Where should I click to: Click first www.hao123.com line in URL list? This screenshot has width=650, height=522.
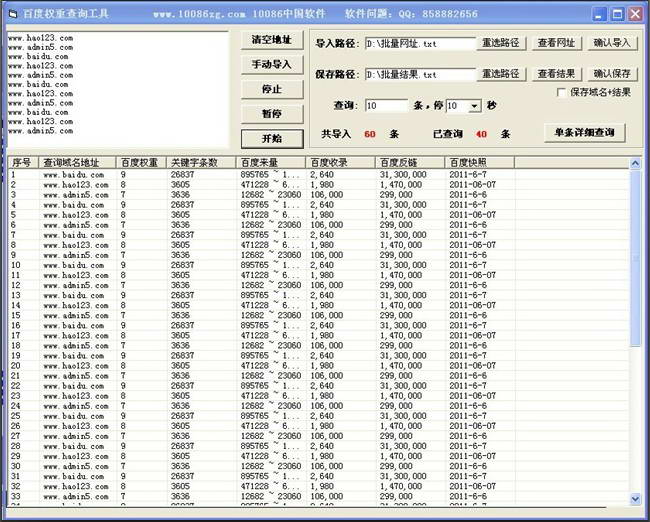pos(41,38)
